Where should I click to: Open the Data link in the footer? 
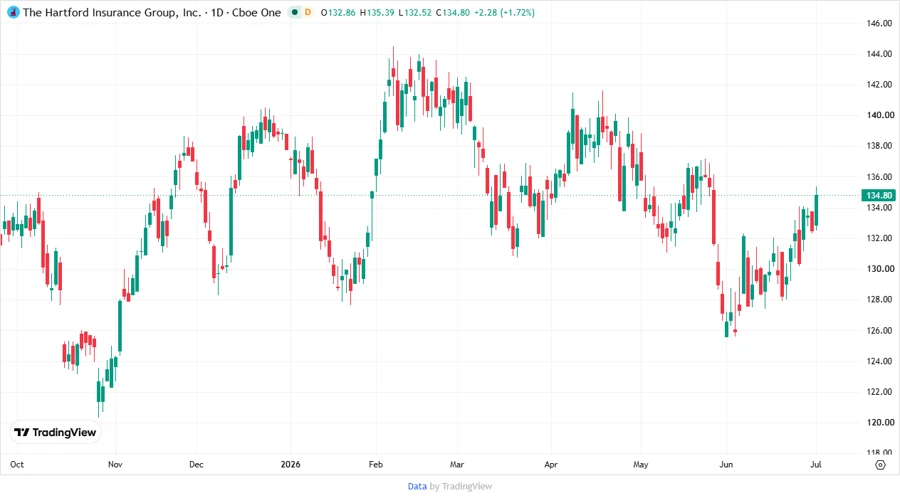click(417, 487)
